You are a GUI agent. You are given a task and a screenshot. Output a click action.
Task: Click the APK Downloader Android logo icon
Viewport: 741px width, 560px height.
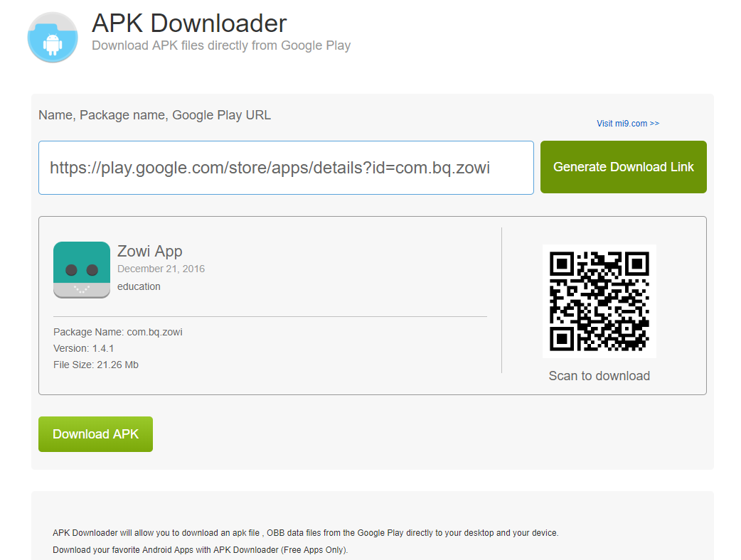53,37
